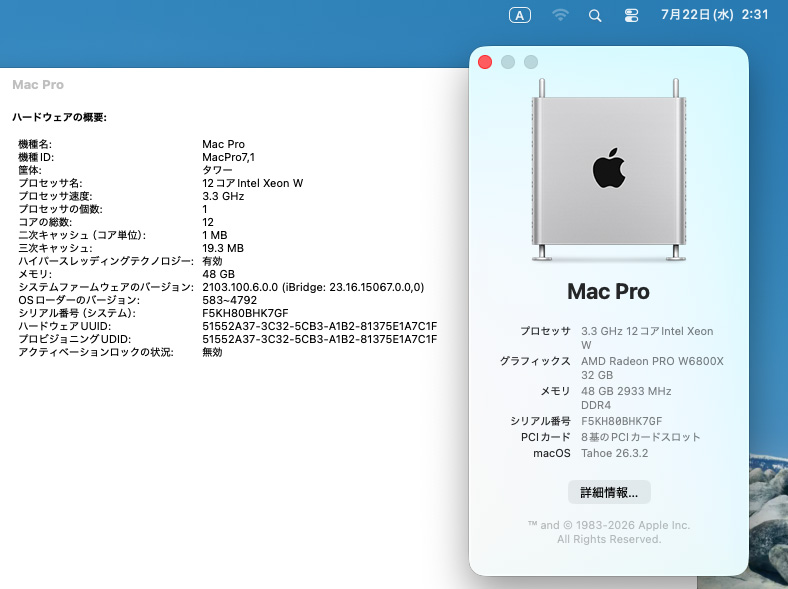Select タワー enclosure value
The image size is (788, 589).
pos(217,170)
